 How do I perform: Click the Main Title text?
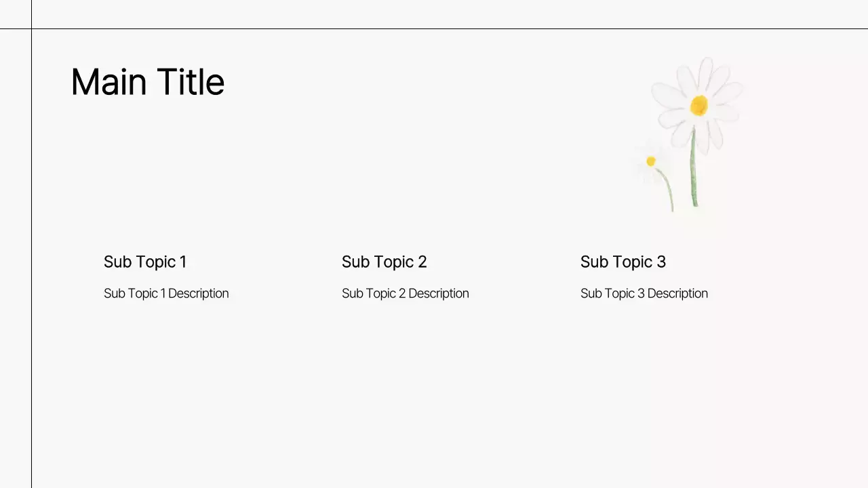coord(147,82)
